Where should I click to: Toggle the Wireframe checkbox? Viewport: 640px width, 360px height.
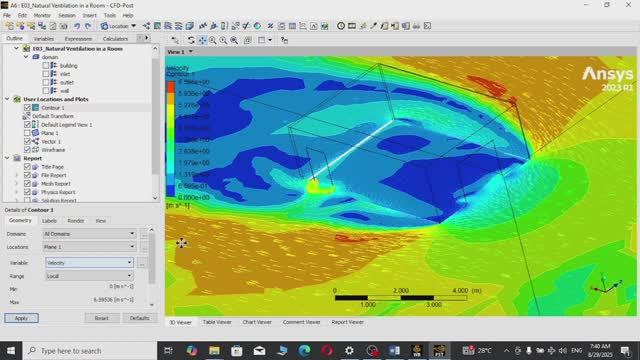[27, 150]
